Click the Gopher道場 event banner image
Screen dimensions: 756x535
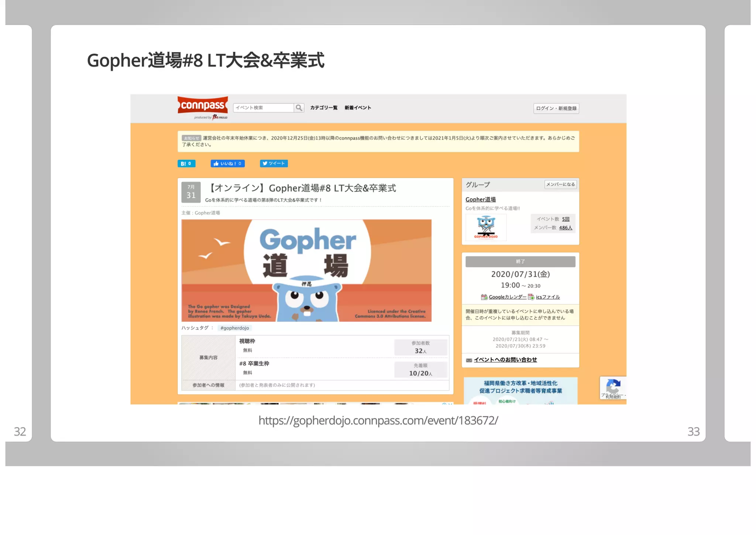click(306, 270)
